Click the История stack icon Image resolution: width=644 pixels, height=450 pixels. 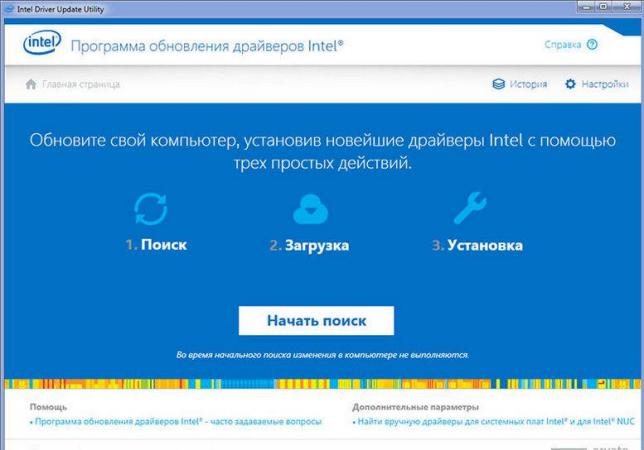click(x=498, y=84)
